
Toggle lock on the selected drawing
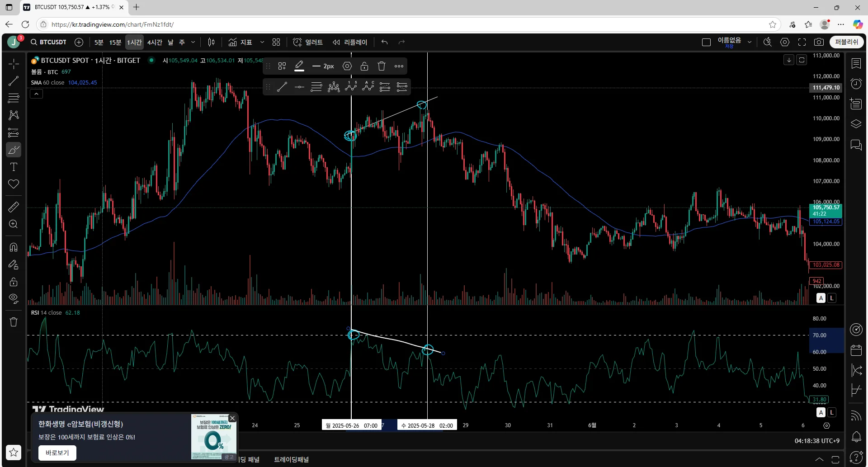pos(364,66)
